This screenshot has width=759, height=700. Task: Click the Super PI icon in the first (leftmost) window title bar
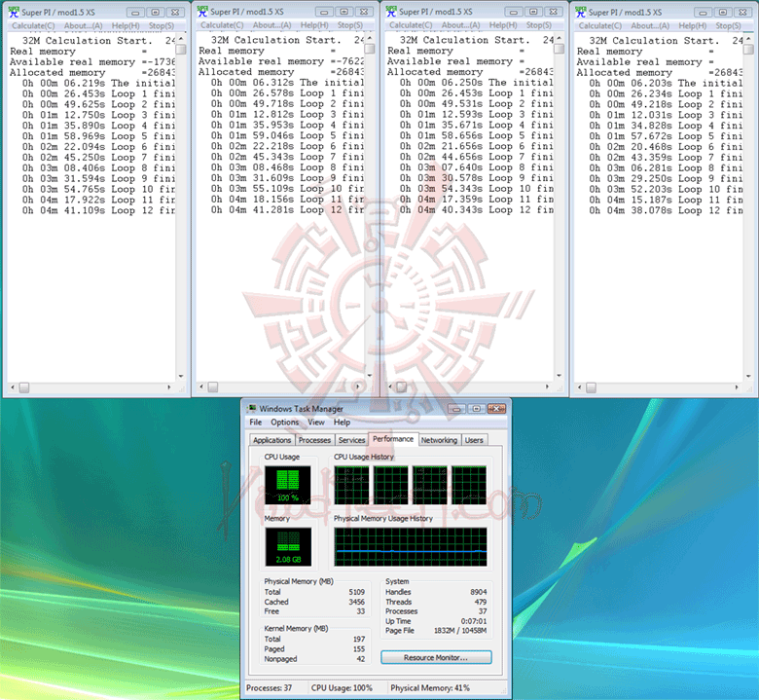tap(14, 12)
